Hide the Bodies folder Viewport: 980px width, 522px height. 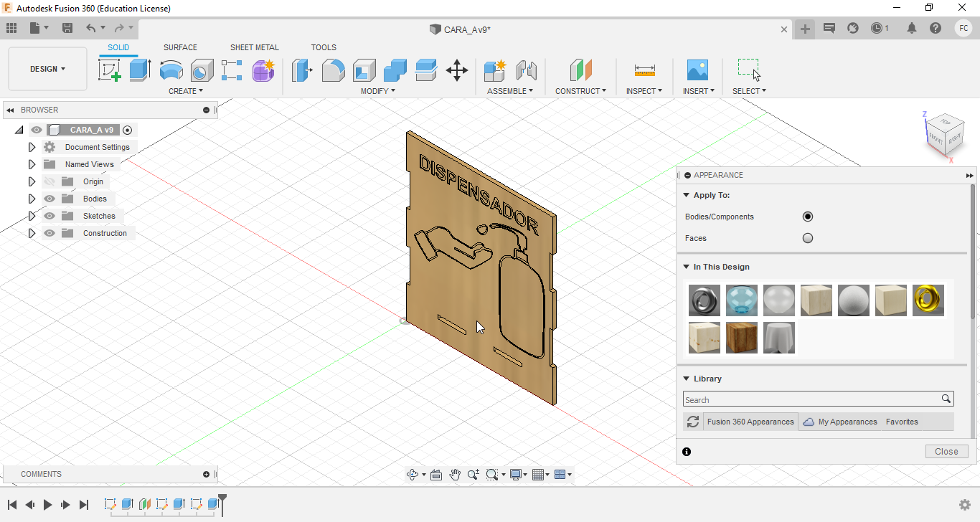tap(50, 199)
